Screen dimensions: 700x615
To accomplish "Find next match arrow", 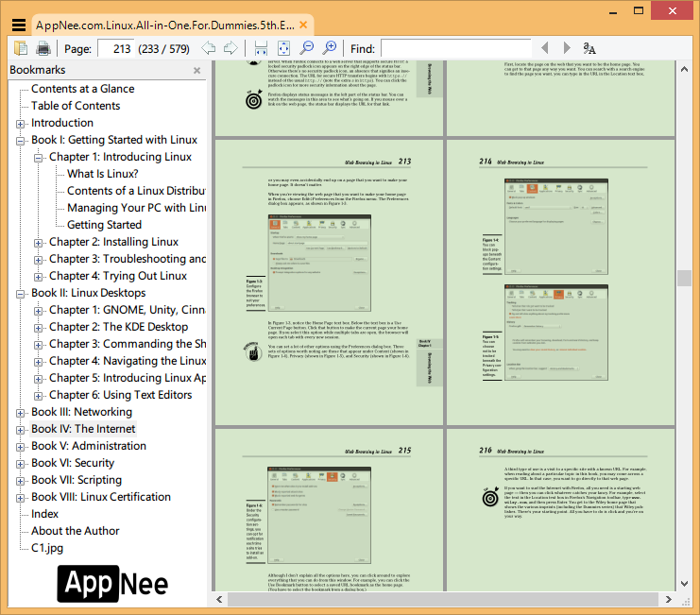I will (567, 48).
